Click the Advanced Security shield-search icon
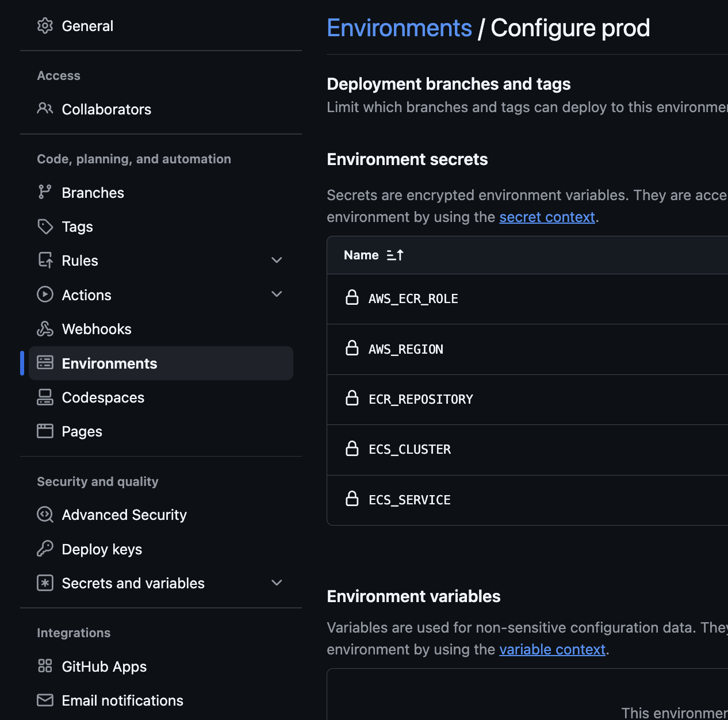This screenshot has width=728, height=720. (x=45, y=514)
